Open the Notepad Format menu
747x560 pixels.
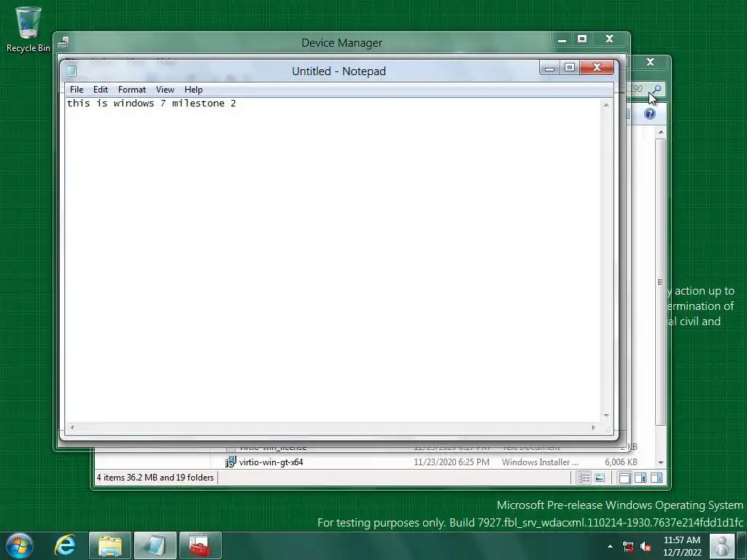click(x=132, y=90)
